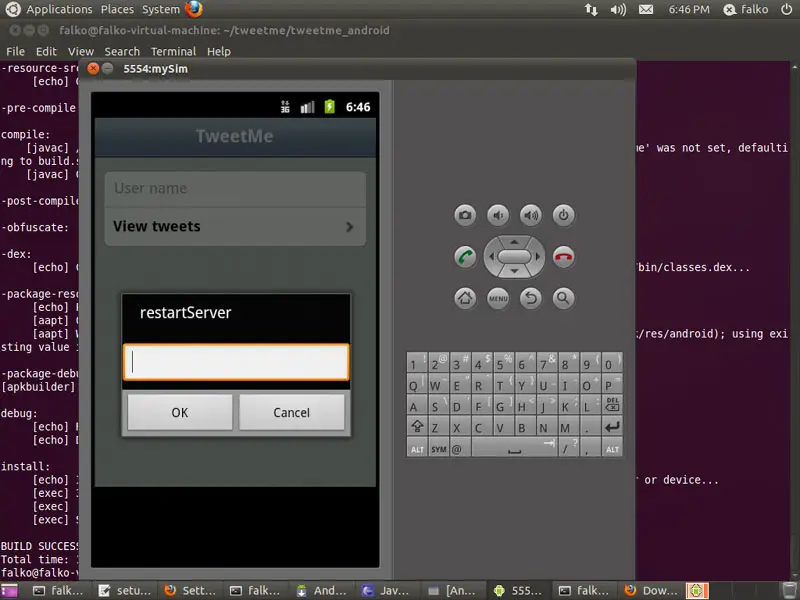The height and width of the screenshot is (600, 800).
Task: Click the red end-call button on the emulator
Action: point(563,257)
